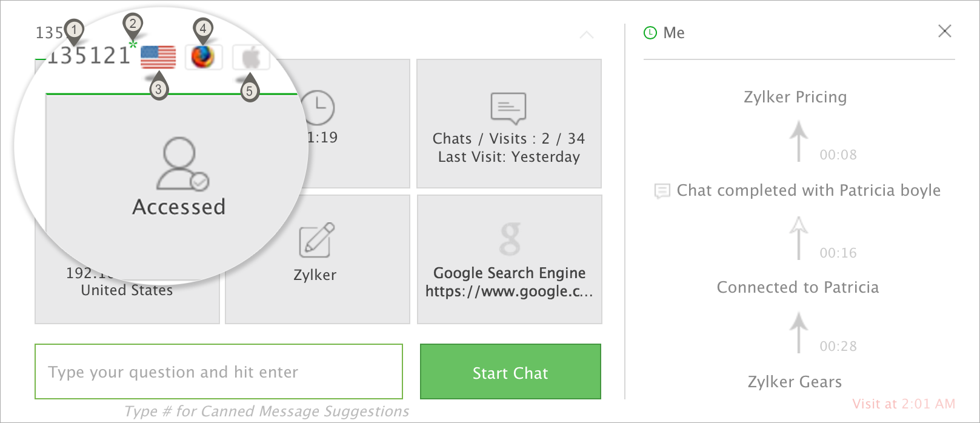980x423 pixels.
Task: Open the Zylker Pricing page entry
Action: point(795,97)
